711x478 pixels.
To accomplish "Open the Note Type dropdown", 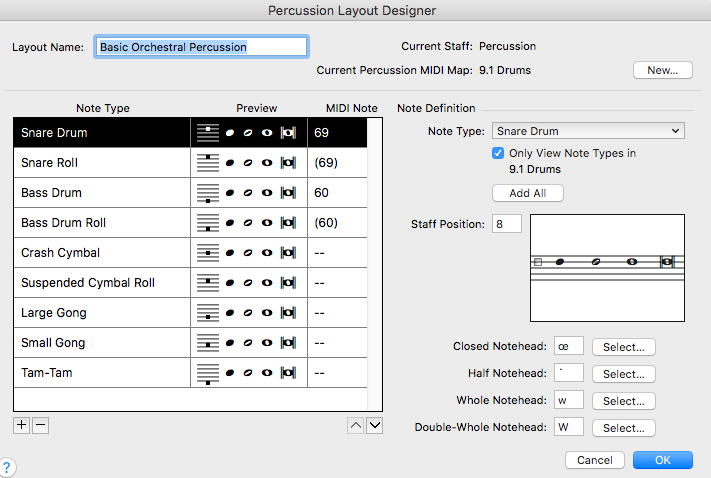I will coord(588,131).
